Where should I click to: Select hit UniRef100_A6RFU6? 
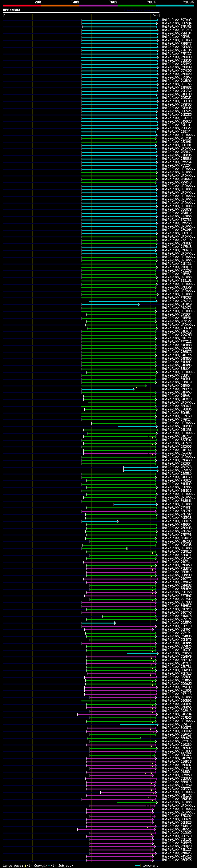point(177,799)
